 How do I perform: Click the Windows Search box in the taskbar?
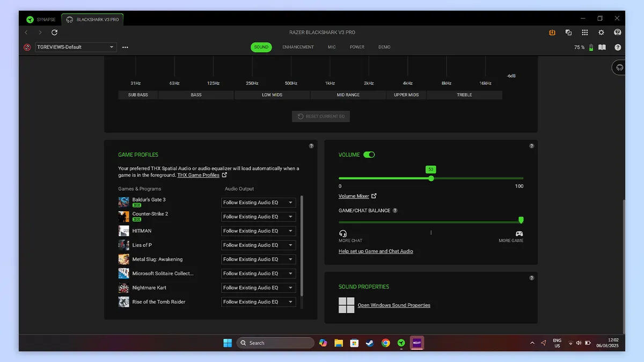(x=275, y=343)
